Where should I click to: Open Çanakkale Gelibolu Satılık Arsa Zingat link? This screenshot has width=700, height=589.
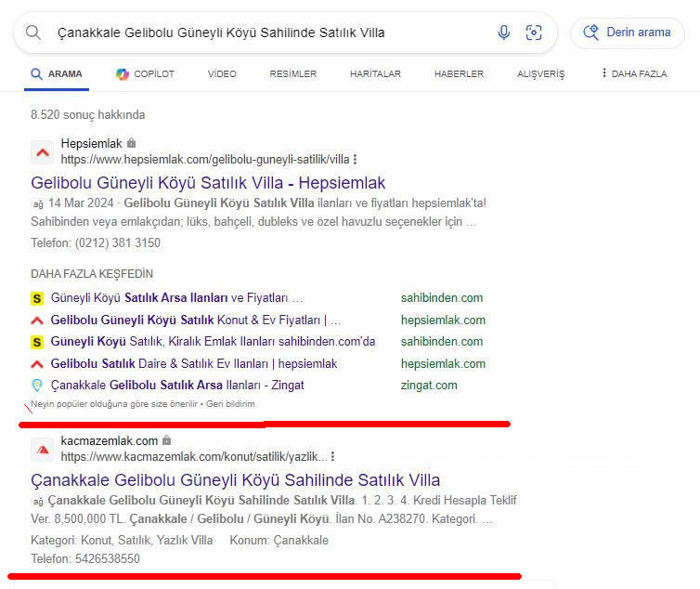(176, 386)
